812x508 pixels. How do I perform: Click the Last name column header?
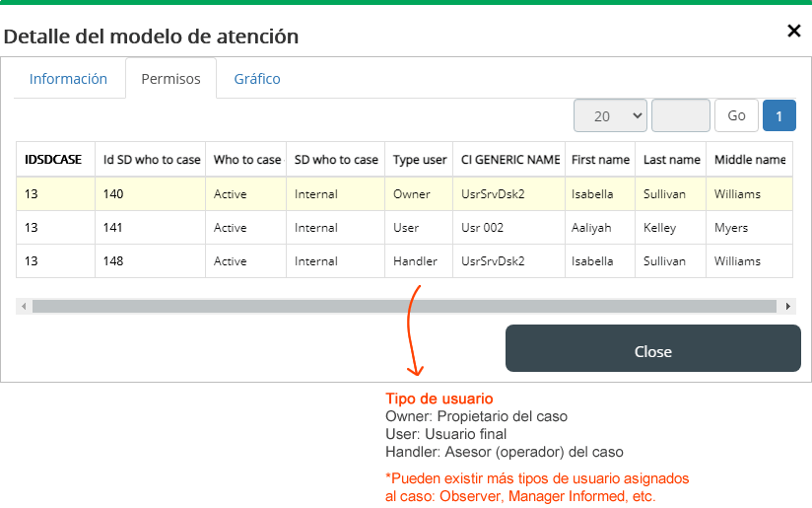click(x=671, y=160)
